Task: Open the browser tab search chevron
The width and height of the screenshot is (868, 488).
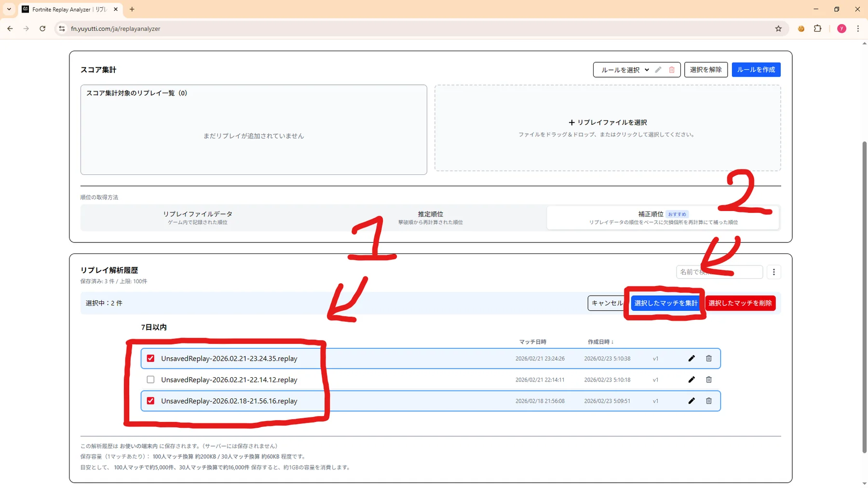Action: [8, 9]
